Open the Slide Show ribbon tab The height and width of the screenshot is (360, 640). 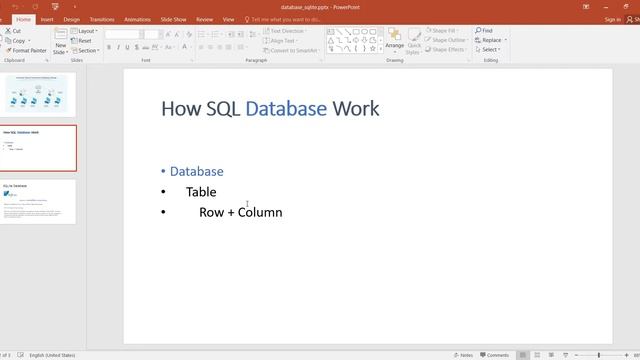click(x=173, y=20)
